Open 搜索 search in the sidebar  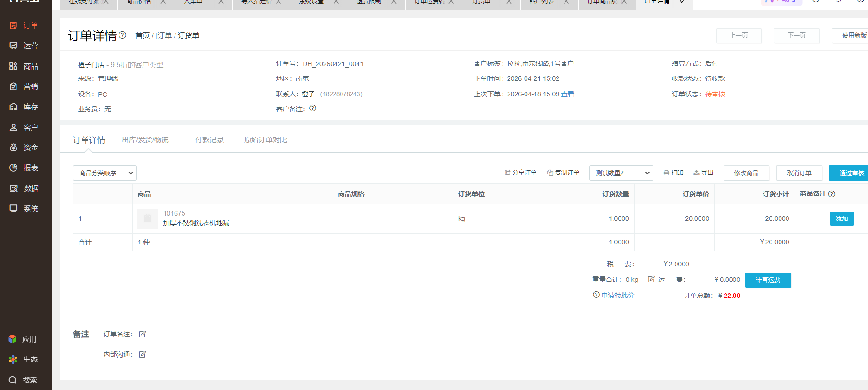click(23, 380)
